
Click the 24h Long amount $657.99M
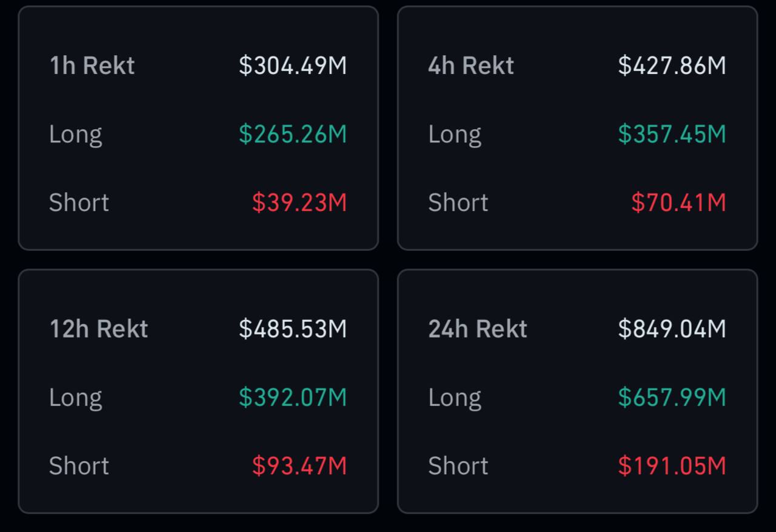(672, 397)
